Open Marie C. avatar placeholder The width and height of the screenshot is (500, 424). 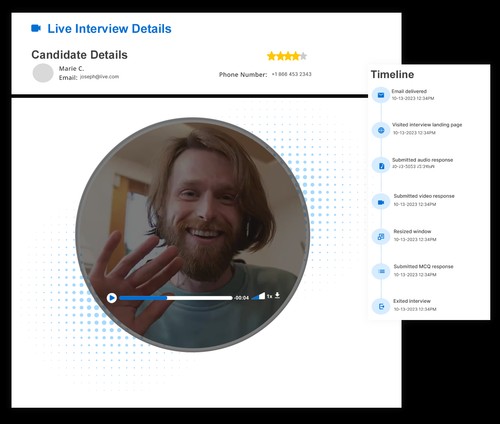coord(43,73)
